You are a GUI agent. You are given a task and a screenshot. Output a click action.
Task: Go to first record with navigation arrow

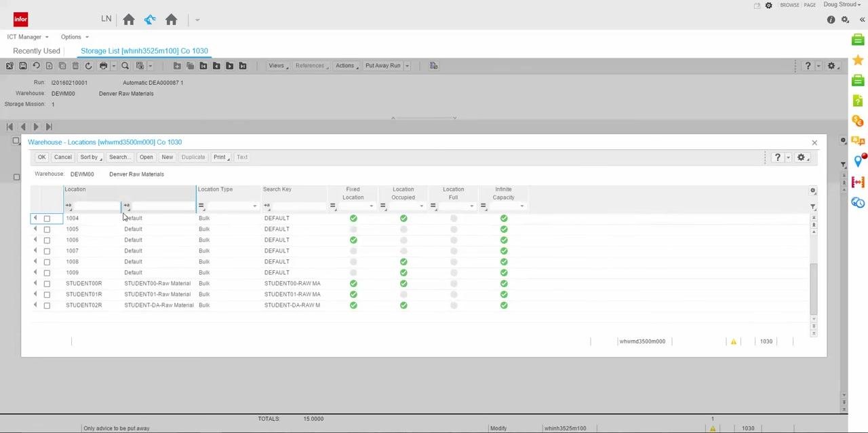9,127
